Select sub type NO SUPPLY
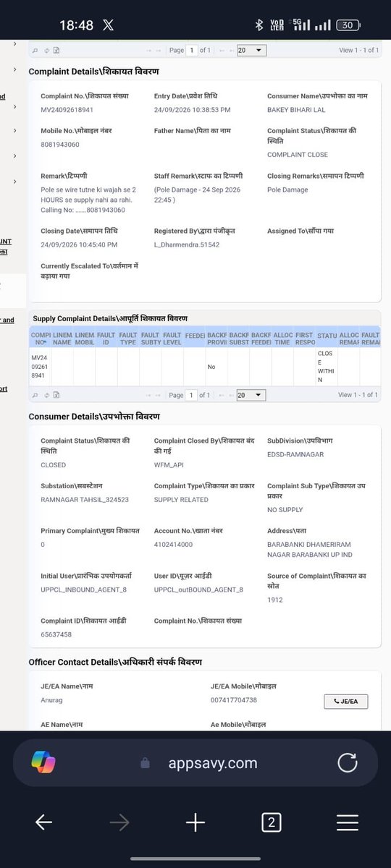The width and height of the screenshot is (391, 868). (285, 509)
